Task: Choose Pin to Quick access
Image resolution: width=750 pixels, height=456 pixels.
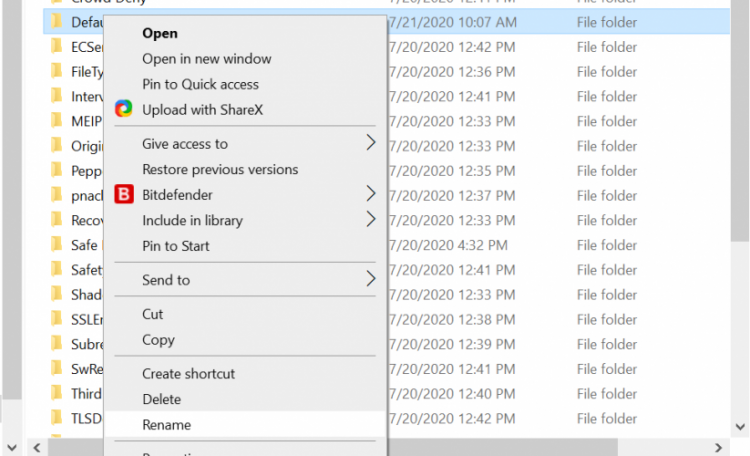Action: [245, 84]
